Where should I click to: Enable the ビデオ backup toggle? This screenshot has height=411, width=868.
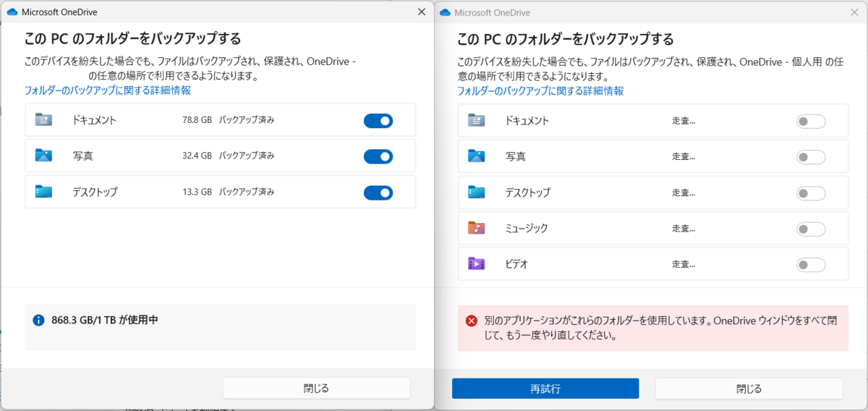pyautogui.click(x=811, y=264)
